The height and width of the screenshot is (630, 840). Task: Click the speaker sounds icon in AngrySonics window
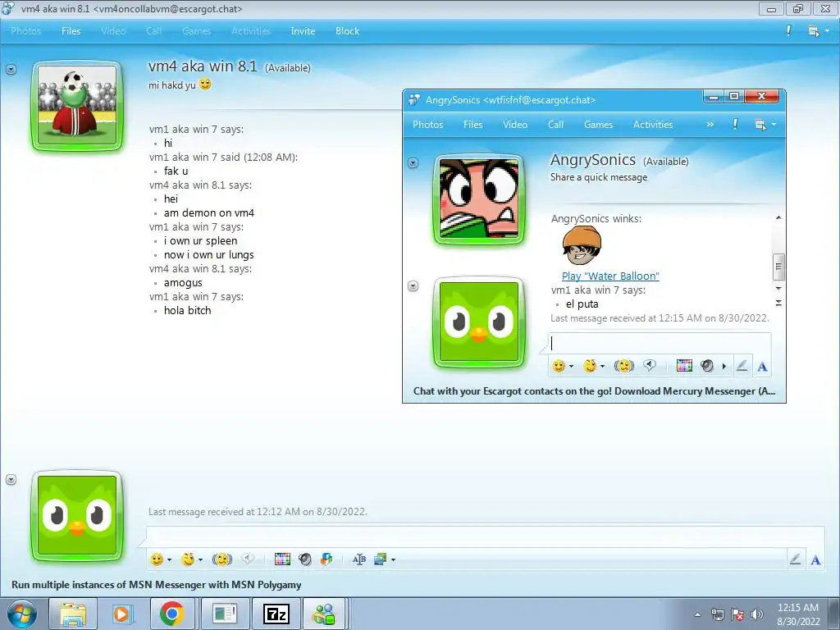pos(707,366)
